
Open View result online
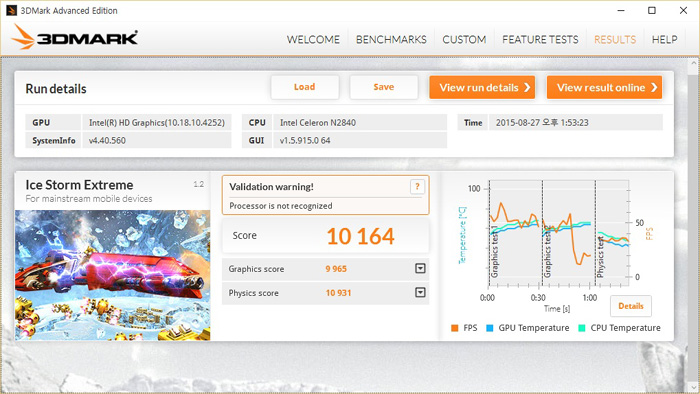[604, 87]
